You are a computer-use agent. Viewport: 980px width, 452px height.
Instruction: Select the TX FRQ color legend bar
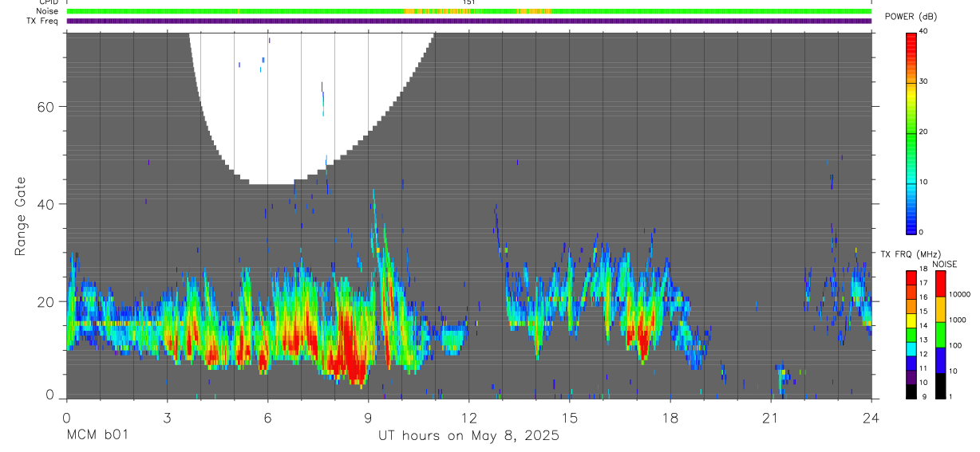(x=911, y=335)
